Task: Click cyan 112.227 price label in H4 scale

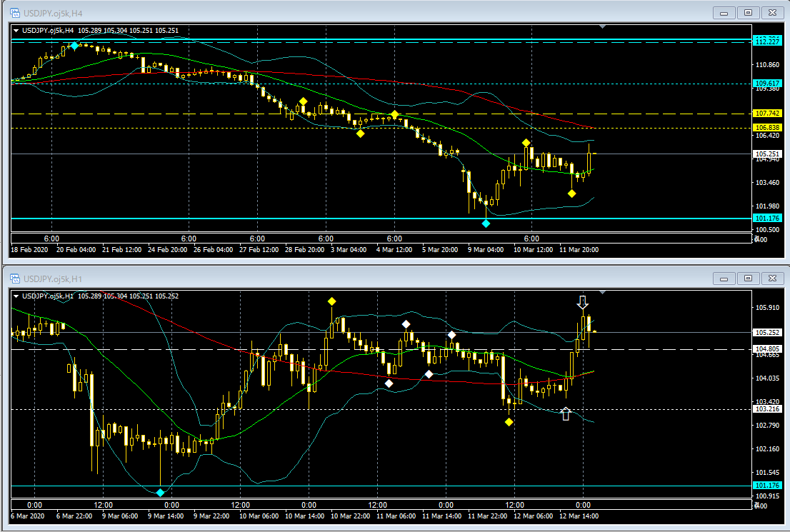Action: click(767, 42)
